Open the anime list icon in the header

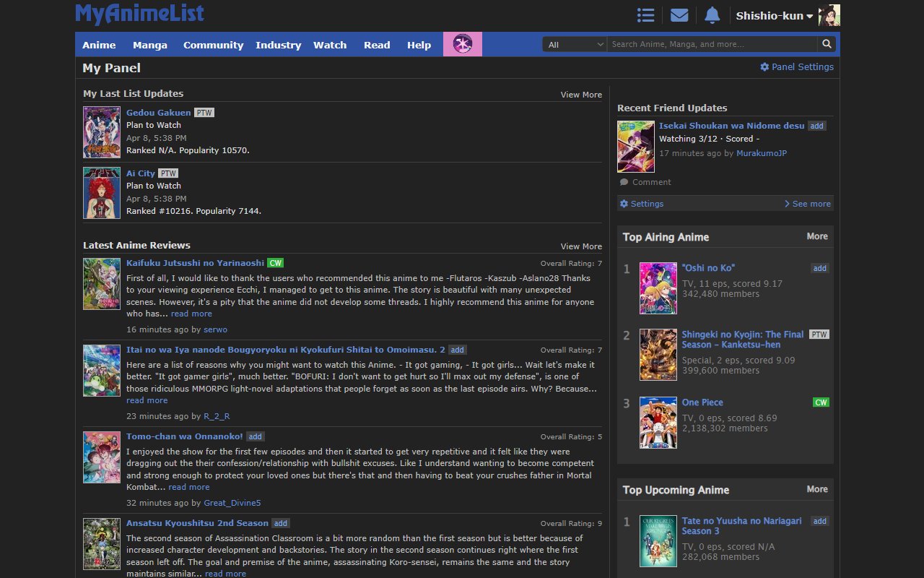click(x=645, y=14)
